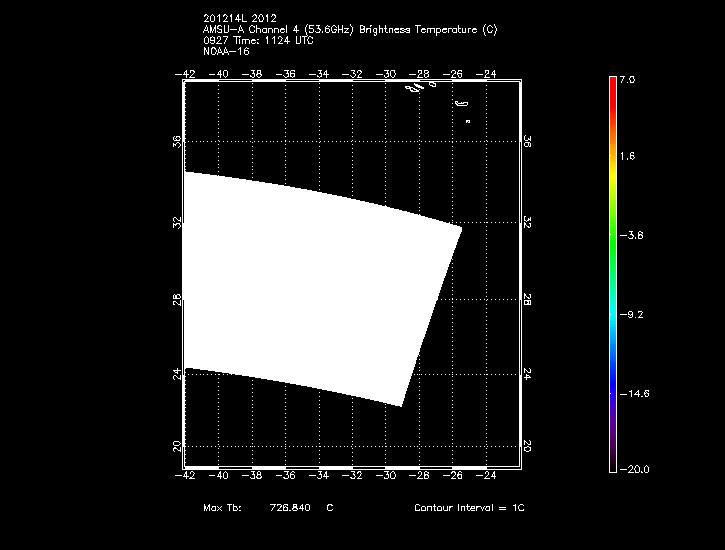The image size is (725, 550).
Task: Click the red top end of the colorbar
Action: pos(613,84)
